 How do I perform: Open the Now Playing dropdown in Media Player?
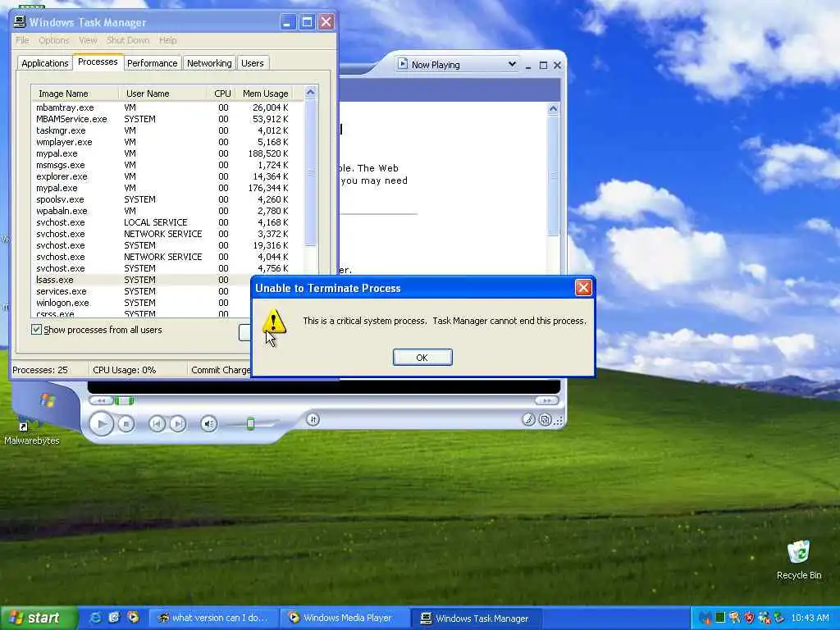tap(512, 64)
